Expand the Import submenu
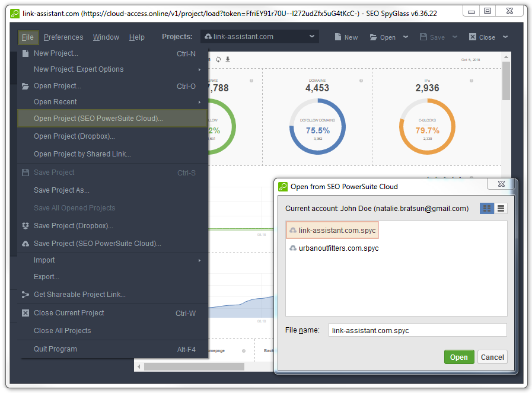The width and height of the screenshot is (532, 393). 112,260
